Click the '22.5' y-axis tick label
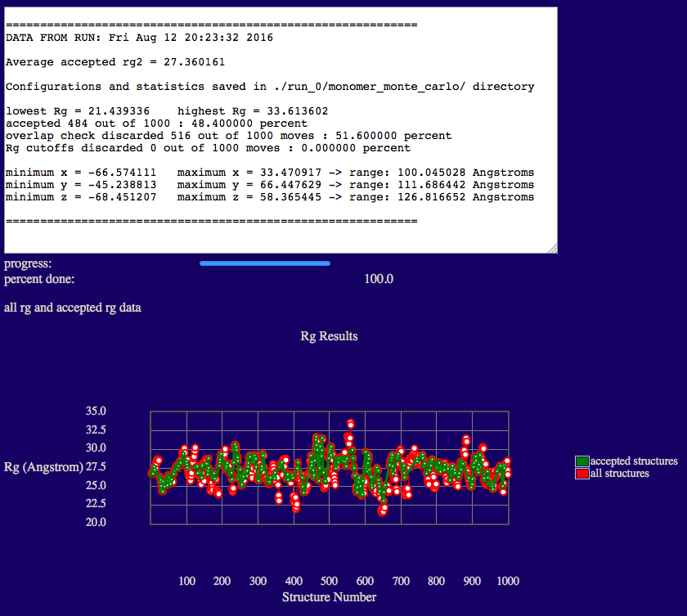Viewport: 687px width, 616px height. pos(96,503)
